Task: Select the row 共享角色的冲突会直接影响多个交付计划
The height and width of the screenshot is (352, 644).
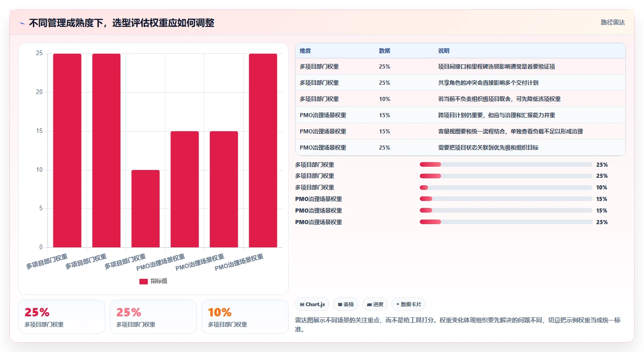Action: 460,83
